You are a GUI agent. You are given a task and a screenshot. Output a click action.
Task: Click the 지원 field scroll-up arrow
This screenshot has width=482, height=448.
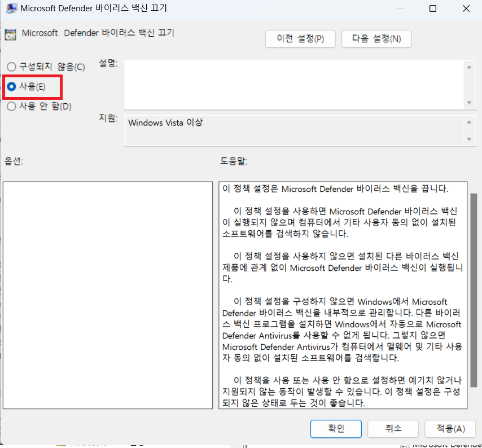click(x=470, y=121)
